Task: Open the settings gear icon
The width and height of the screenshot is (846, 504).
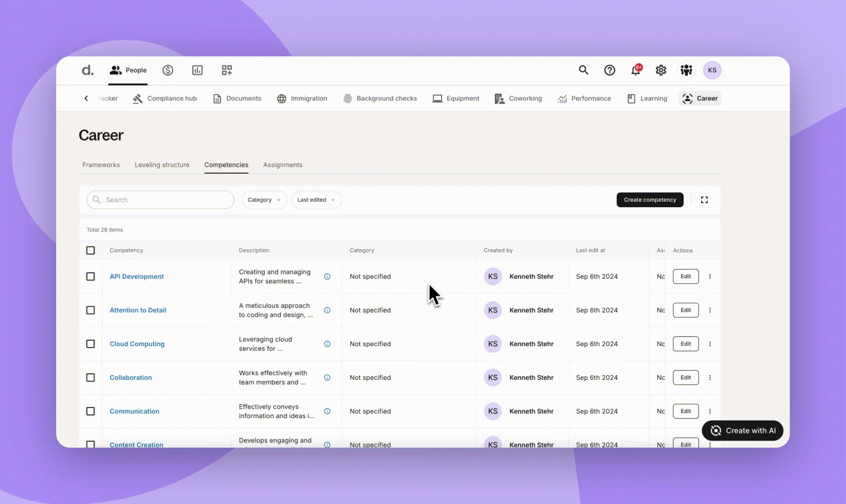Action: (x=661, y=70)
